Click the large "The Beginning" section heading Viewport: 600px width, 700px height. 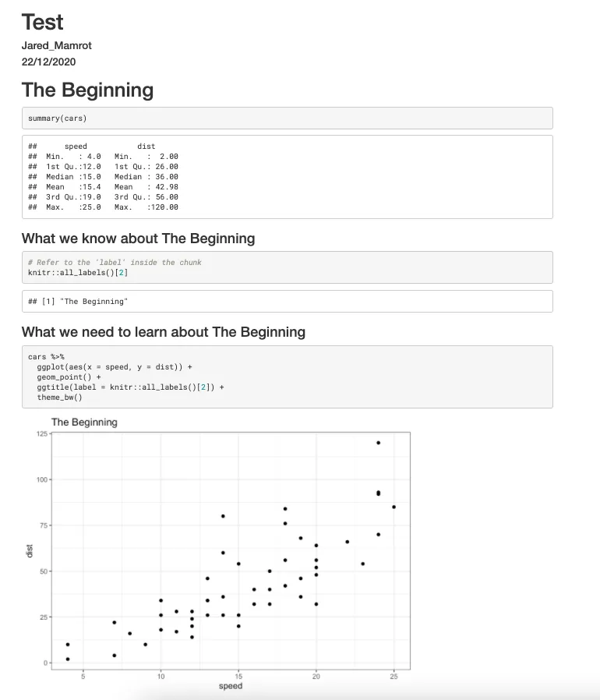87,90
